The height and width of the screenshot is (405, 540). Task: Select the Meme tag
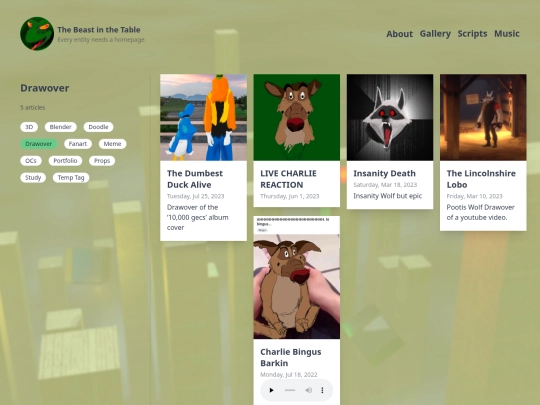point(113,144)
